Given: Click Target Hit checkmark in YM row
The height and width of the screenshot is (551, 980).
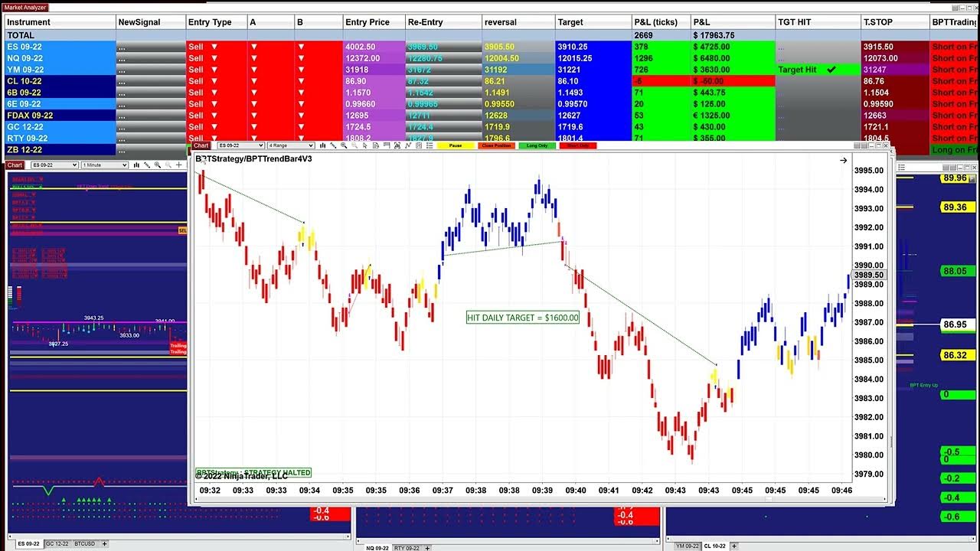Looking at the screenshot, I should click(x=831, y=70).
